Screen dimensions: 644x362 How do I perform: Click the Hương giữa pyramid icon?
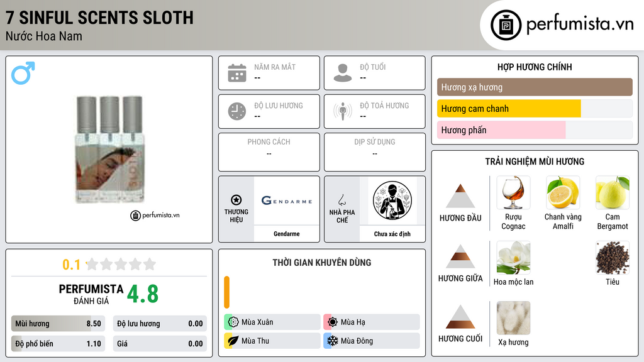[460, 256]
